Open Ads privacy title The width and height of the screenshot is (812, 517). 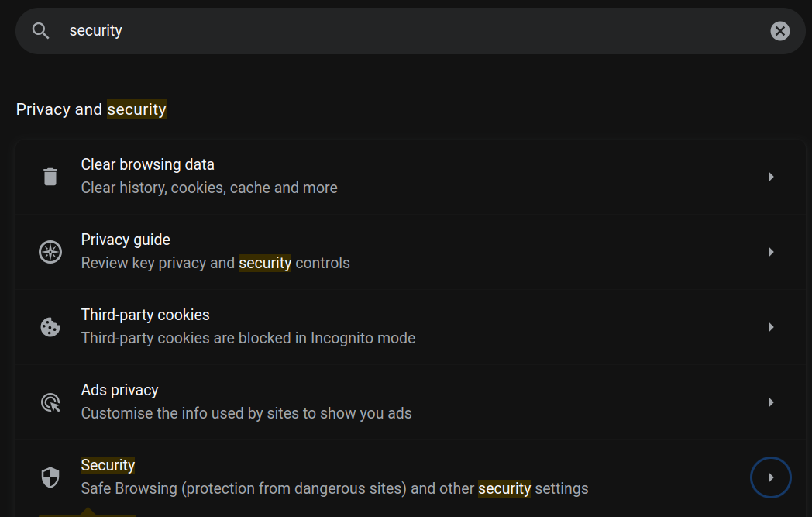[119, 390]
